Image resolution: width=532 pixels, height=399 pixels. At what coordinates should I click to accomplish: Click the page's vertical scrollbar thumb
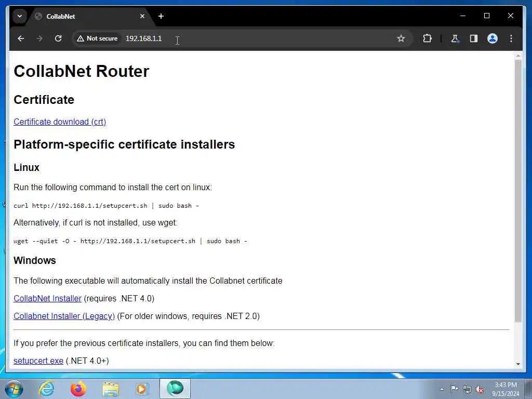(518, 191)
